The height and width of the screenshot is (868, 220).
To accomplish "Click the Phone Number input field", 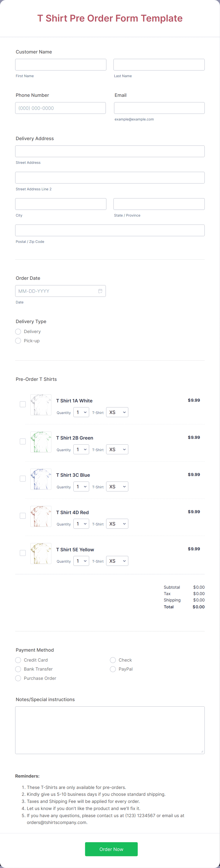I will [x=61, y=108].
